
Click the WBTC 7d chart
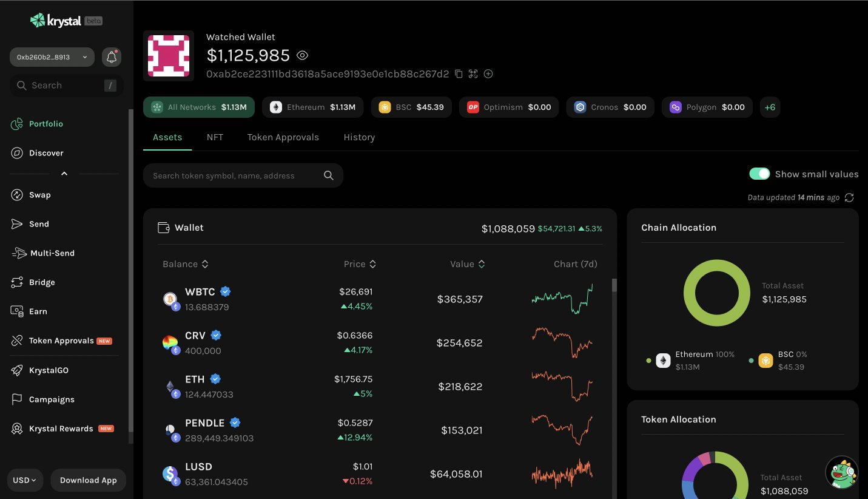[x=562, y=299]
